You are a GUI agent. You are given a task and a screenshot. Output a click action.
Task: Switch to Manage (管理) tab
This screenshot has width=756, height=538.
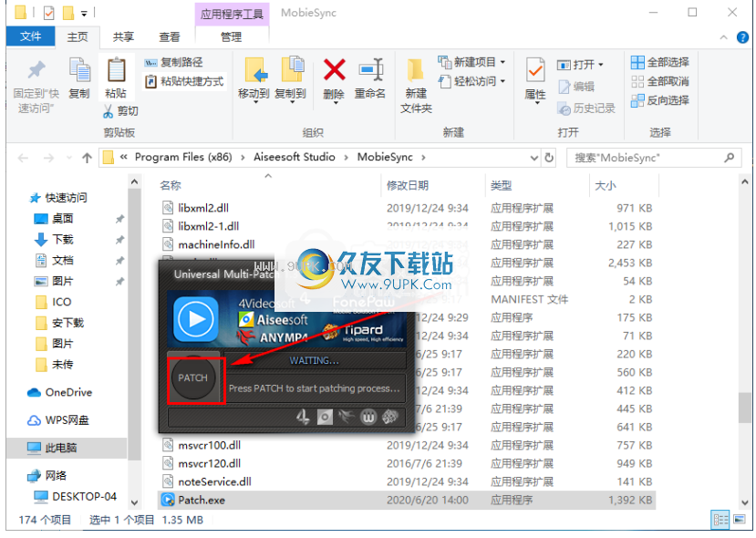pos(232,37)
